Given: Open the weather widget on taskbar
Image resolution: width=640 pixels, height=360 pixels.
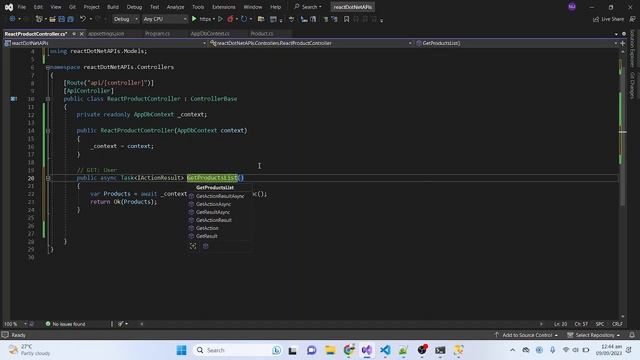Looking at the screenshot, I should click(29, 350).
